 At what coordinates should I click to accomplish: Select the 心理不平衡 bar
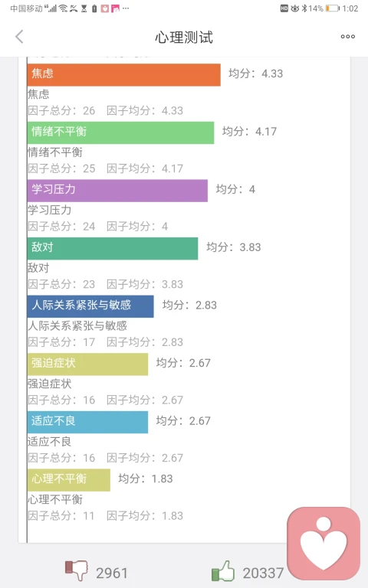pos(69,479)
